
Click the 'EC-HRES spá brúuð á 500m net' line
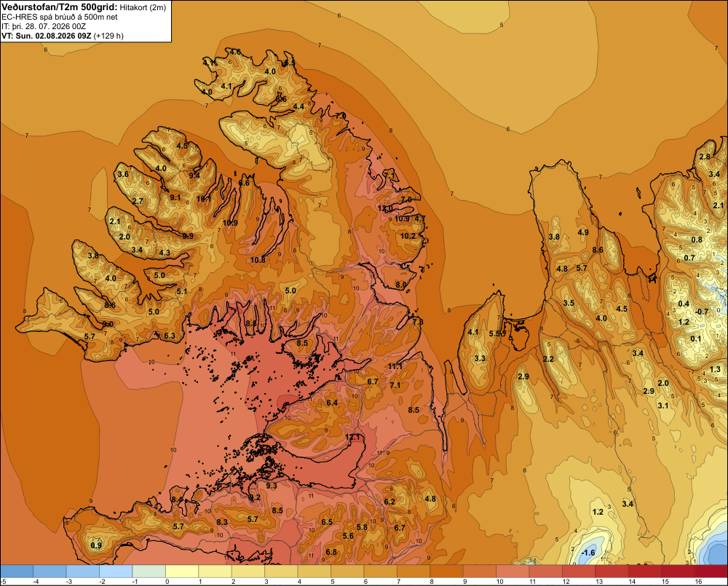[60, 17]
